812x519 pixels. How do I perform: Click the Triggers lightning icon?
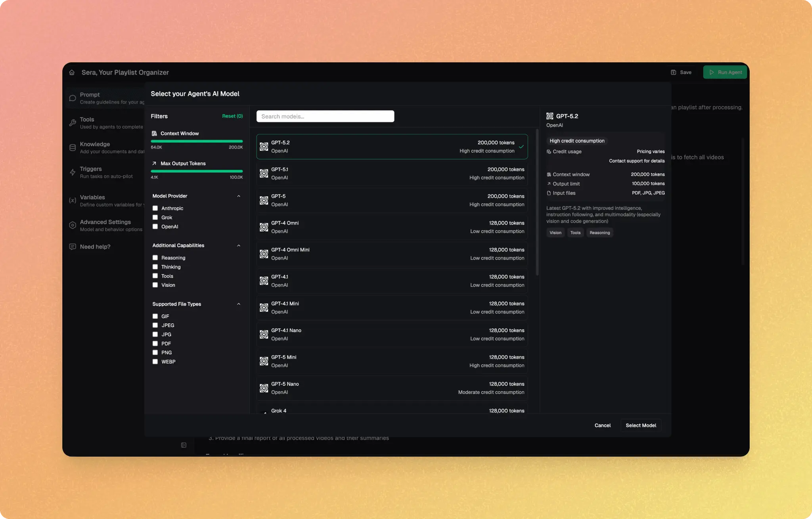(x=73, y=172)
